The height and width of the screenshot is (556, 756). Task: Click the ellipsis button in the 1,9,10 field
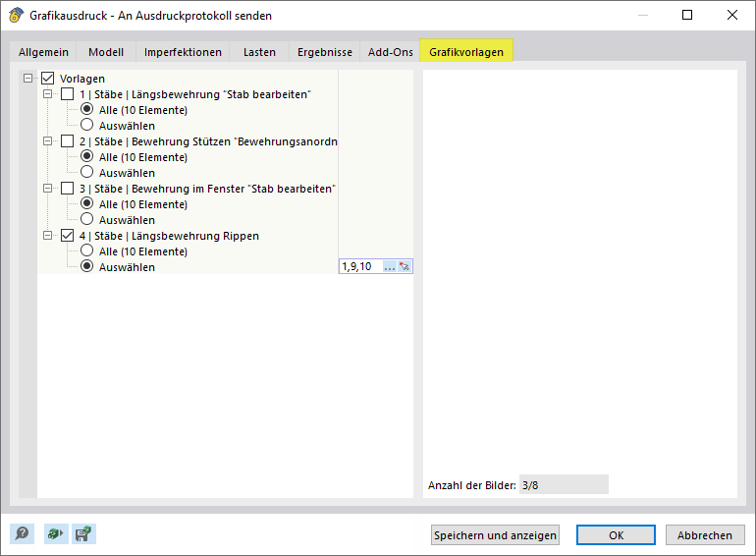390,266
